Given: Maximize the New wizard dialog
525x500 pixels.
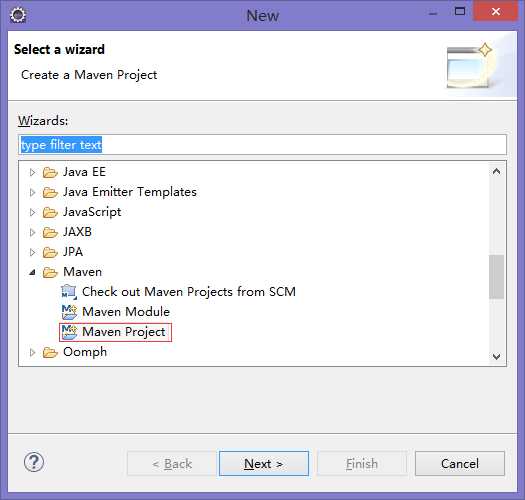Looking at the screenshot, I should pos(460,12).
